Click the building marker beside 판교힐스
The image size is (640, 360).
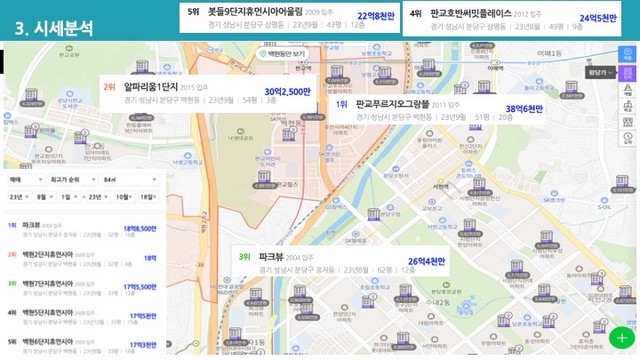click(264, 180)
